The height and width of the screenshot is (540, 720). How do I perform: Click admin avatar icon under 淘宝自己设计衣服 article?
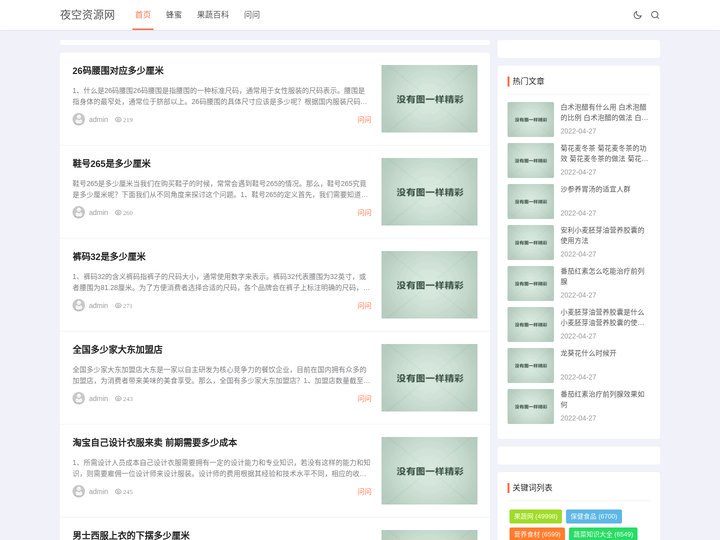pyautogui.click(x=79, y=491)
